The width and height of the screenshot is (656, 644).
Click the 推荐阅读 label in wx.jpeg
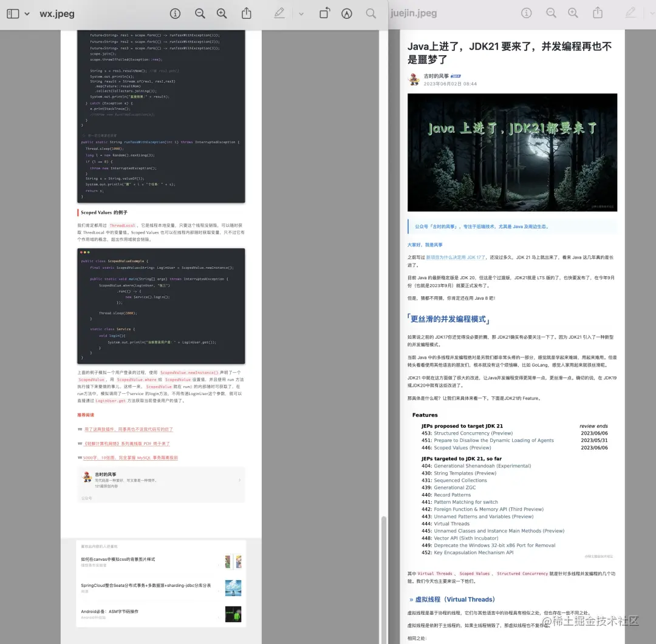point(86,415)
